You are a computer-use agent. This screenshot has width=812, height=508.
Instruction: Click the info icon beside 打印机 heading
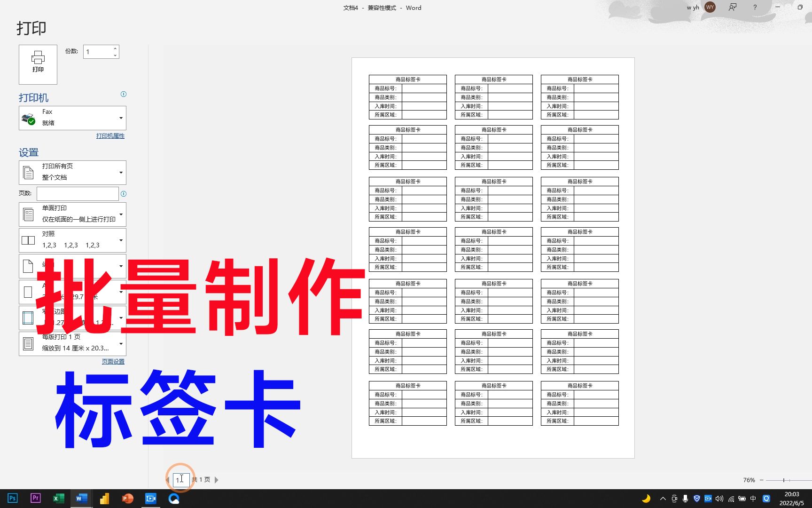(123, 94)
